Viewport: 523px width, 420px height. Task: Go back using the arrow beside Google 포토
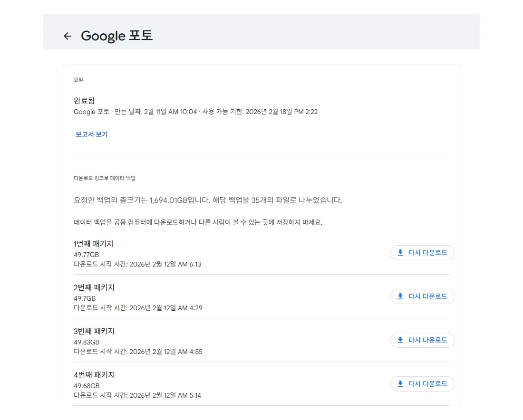[x=68, y=36]
